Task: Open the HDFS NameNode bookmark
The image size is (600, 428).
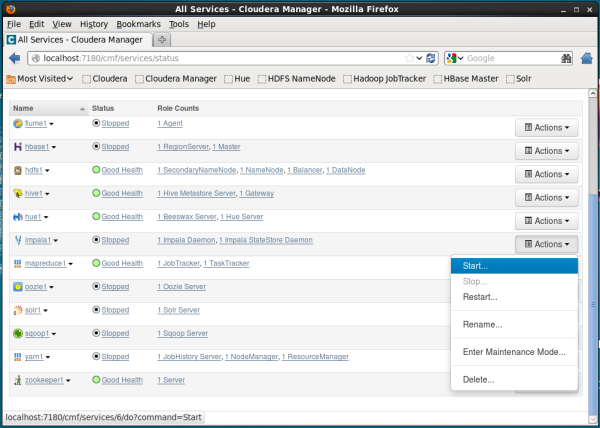Action: (297, 79)
